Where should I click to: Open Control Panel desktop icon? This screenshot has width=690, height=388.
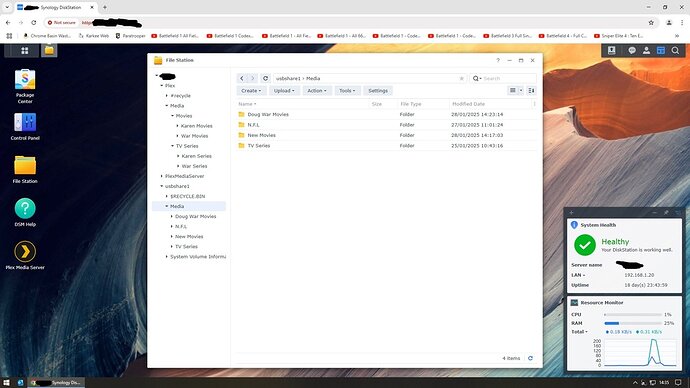pyautogui.click(x=25, y=126)
